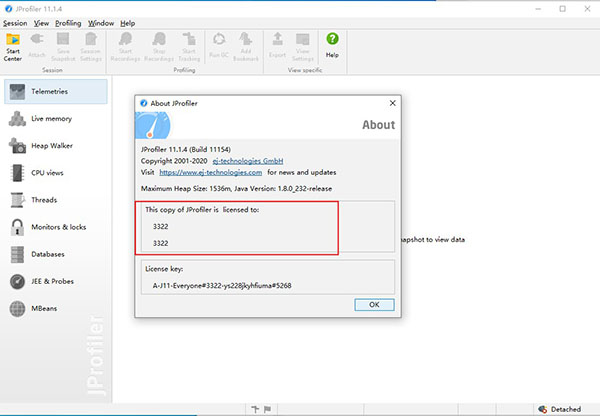Open the Profiling menu

[x=68, y=22]
